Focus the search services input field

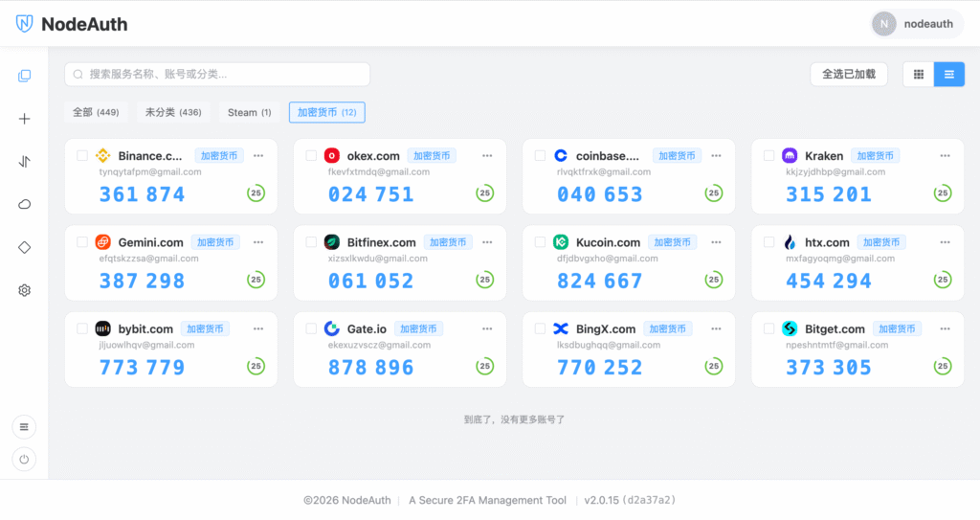tap(217, 75)
